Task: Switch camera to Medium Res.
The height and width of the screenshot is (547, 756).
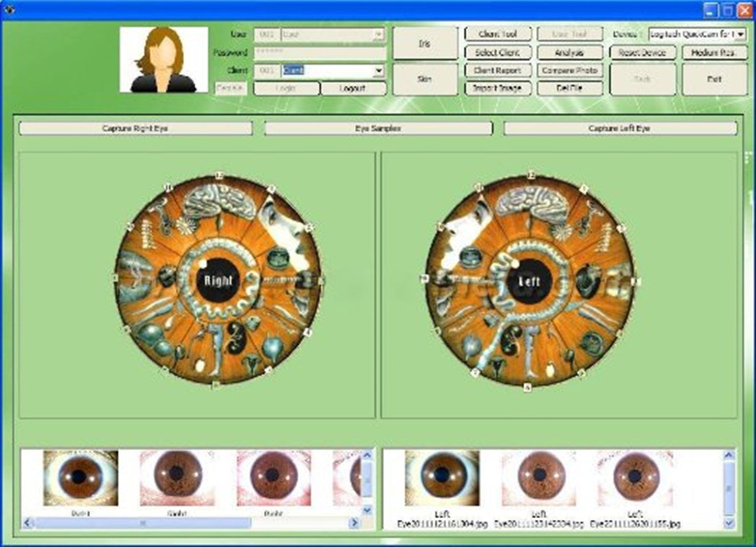Action: 714,52
